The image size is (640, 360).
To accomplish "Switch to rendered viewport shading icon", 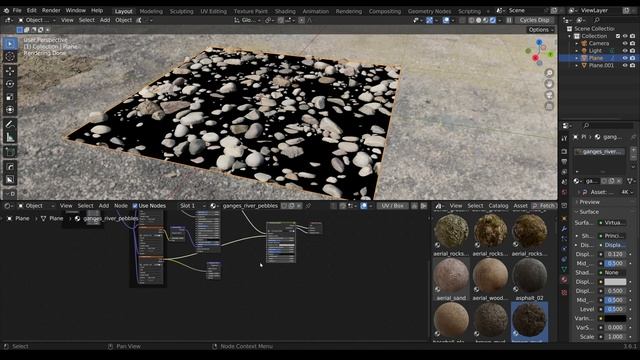I will click(493, 20).
